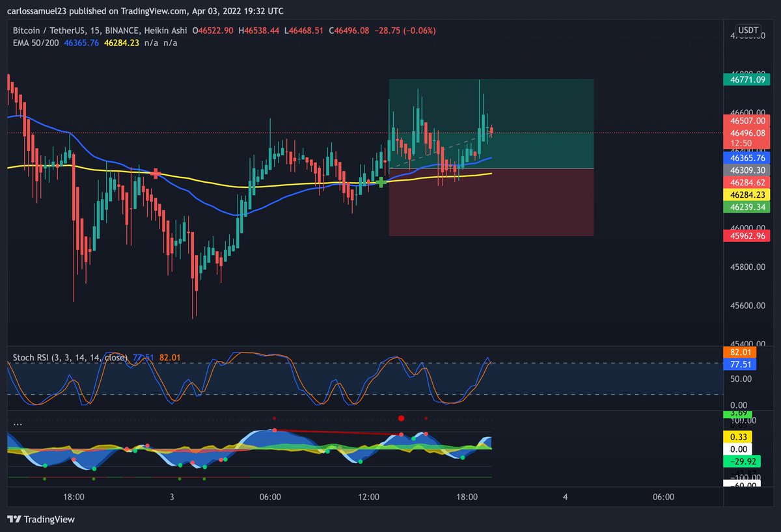Open the collapsed indicator legend with three dots
This screenshot has width=781, height=532.
pos(18,423)
